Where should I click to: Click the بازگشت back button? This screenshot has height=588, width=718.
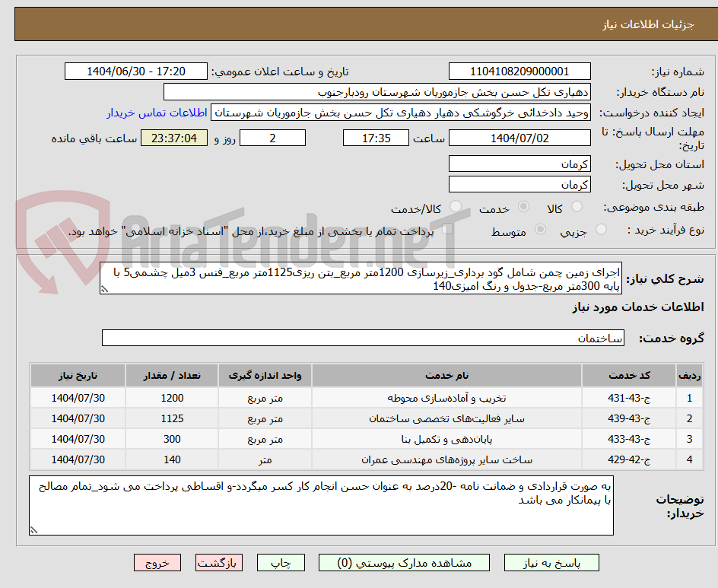(219, 563)
